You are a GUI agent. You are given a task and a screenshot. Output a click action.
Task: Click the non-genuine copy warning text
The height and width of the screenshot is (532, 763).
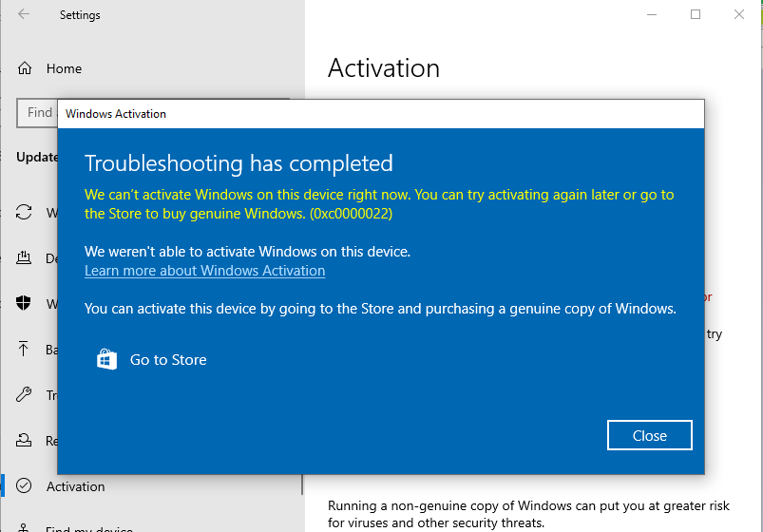(528, 514)
